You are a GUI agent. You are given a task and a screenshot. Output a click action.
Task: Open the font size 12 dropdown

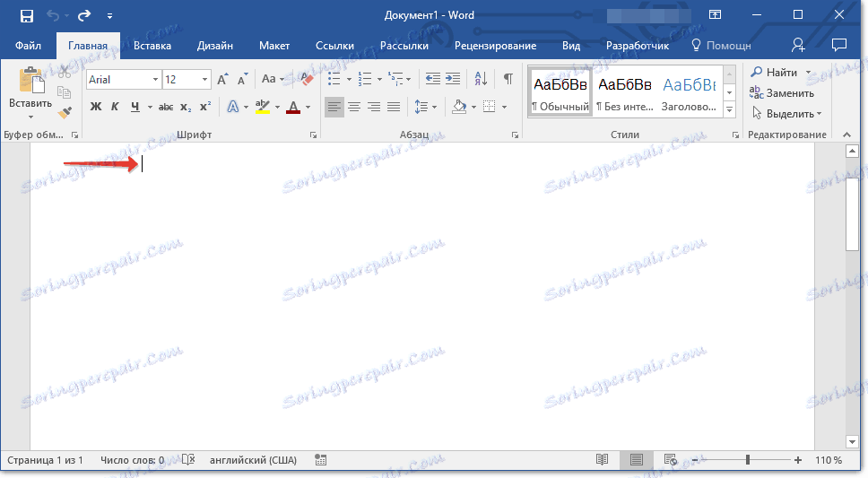pyautogui.click(x=204, y=80)
